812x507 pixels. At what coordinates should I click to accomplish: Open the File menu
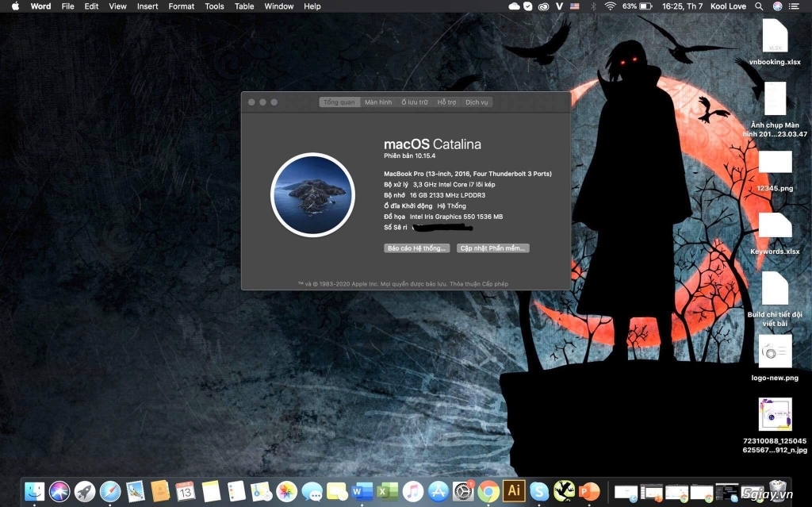[68, 6]
